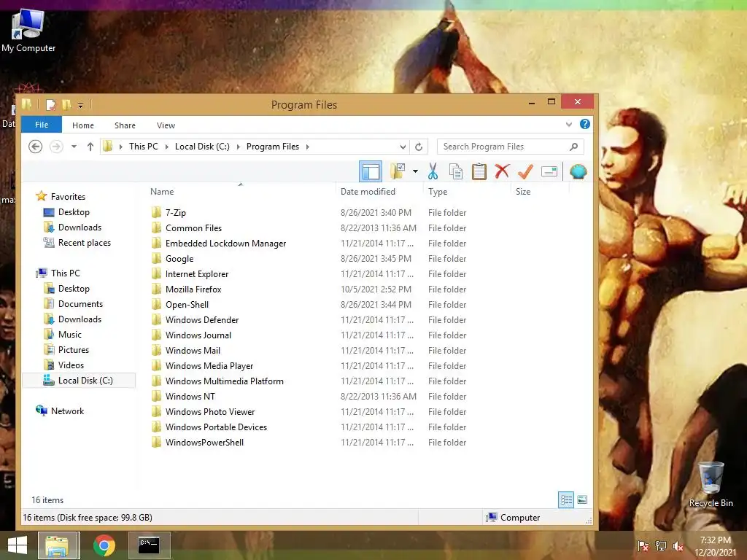Switch to the View ribbon tab
Image resolution: width=747 pixels, height=560 pixels.
(x=166, y=125)
